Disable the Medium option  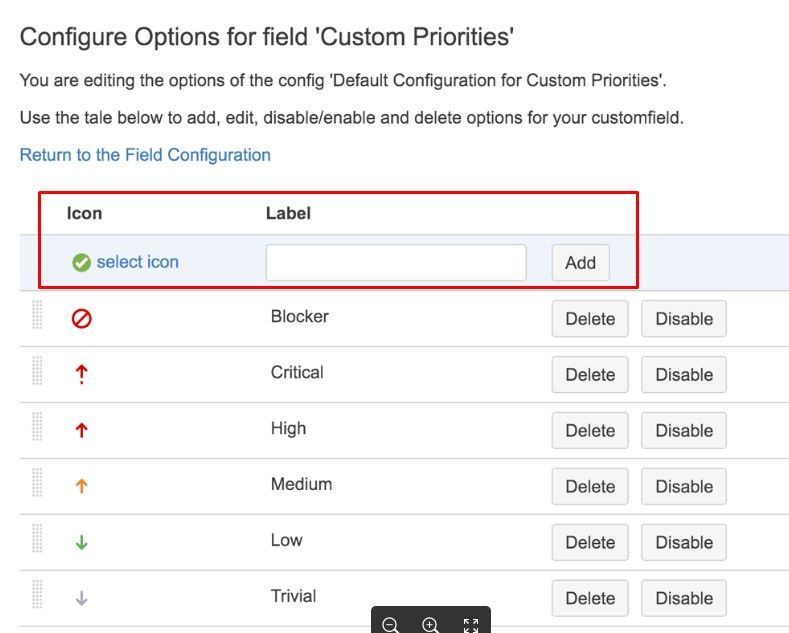684,487
